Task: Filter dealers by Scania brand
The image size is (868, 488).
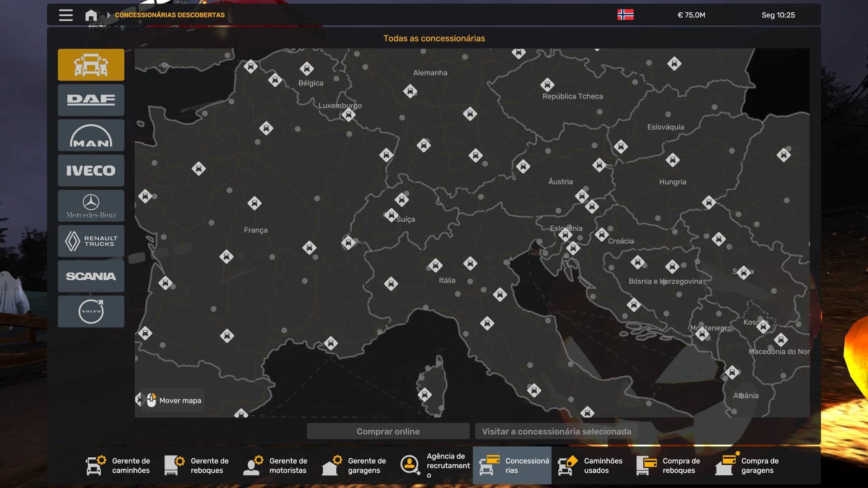Action: click(91, 276)
